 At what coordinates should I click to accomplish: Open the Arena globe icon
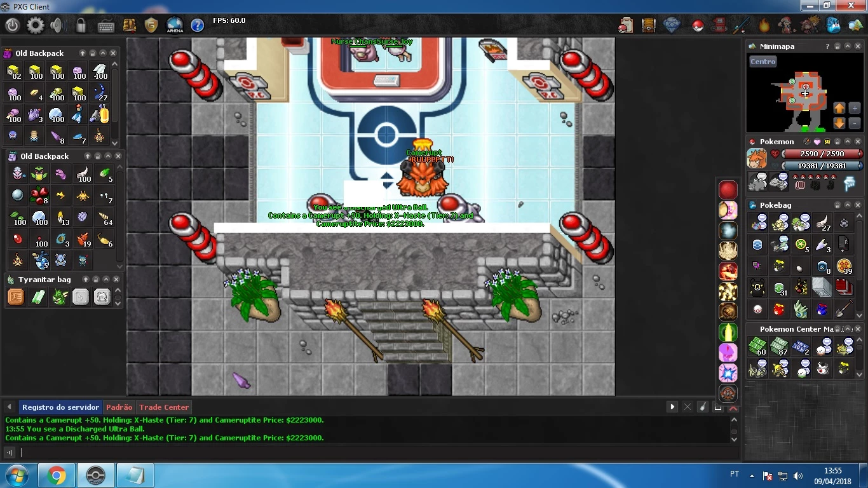click(175, 25)
